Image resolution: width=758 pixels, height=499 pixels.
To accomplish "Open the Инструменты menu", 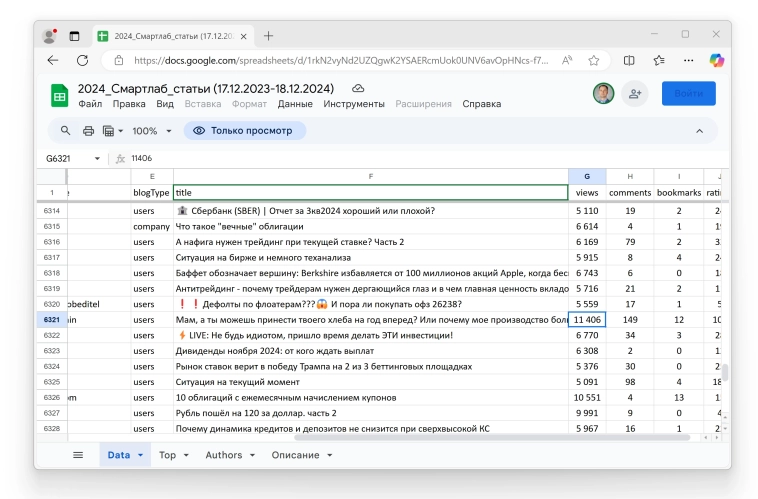I will coord(354,104).
